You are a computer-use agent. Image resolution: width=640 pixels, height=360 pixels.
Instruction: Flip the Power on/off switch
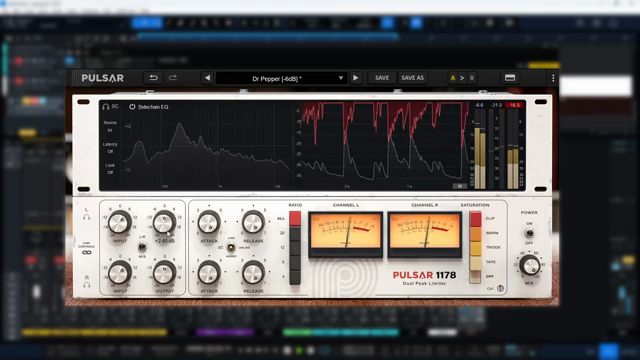(x=529, y=233)
